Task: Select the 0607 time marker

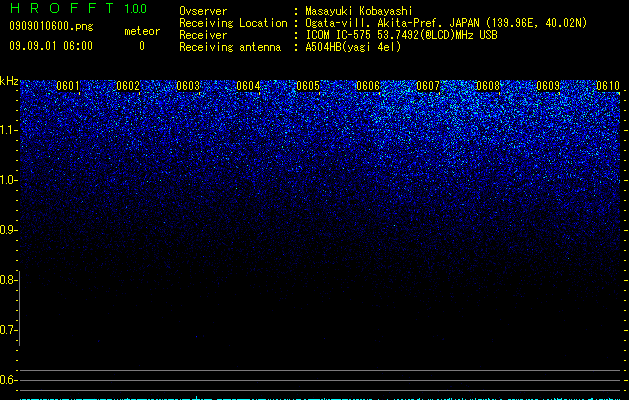Action: [428, 86]
